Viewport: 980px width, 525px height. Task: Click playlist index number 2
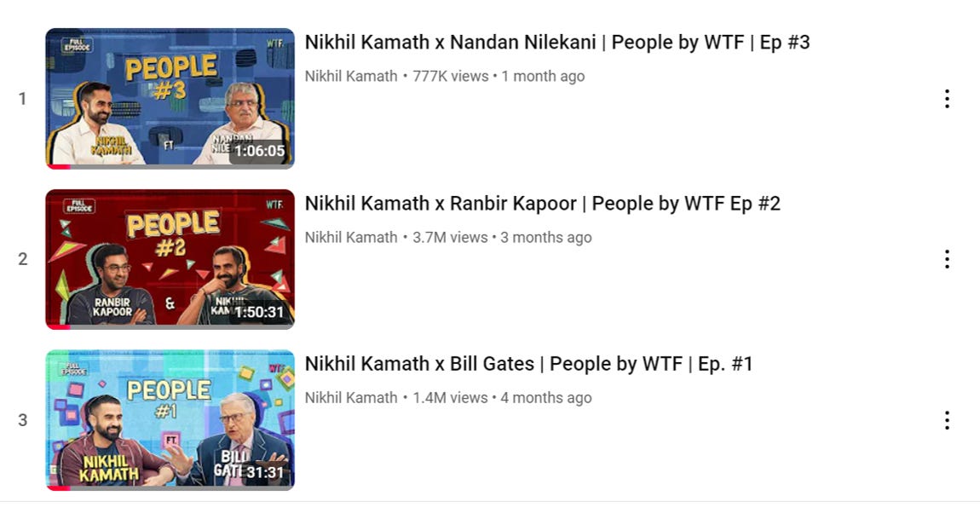pos(22,259)
